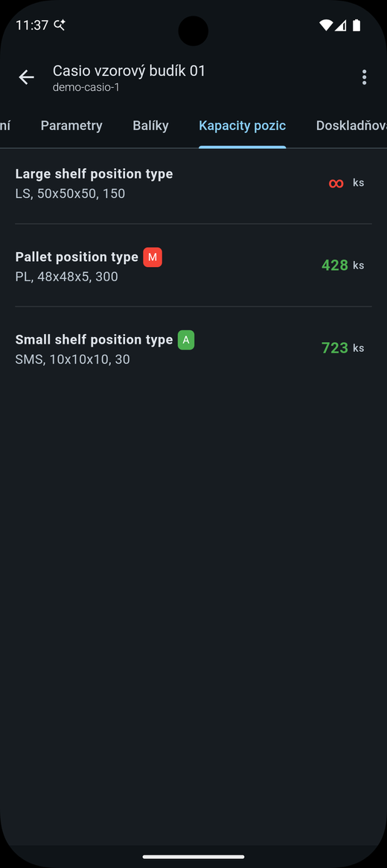Tap the back arrow icon
Image resolution: width=387 pixels, height=868 pixels.
coord(27,77)
